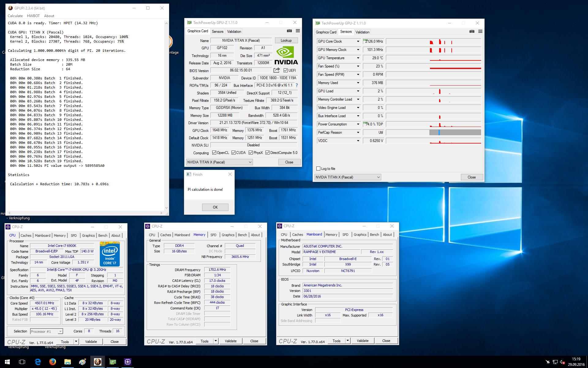Image resolution: width=588 pixels, height=368 pixels.
Task: Launch Microsoft Edge from taskbar
Action: (x=37, y=362)
